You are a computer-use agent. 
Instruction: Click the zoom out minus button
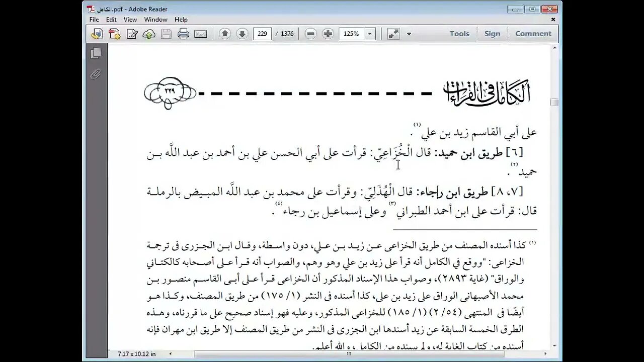click(311, 34)
